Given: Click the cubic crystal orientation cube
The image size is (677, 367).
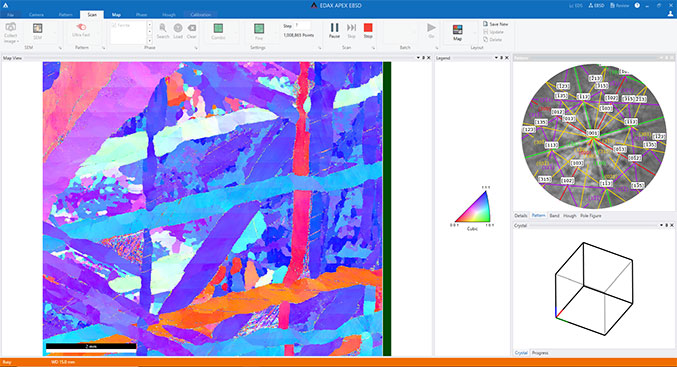Looking at the screenshot, I should [594, 288].
